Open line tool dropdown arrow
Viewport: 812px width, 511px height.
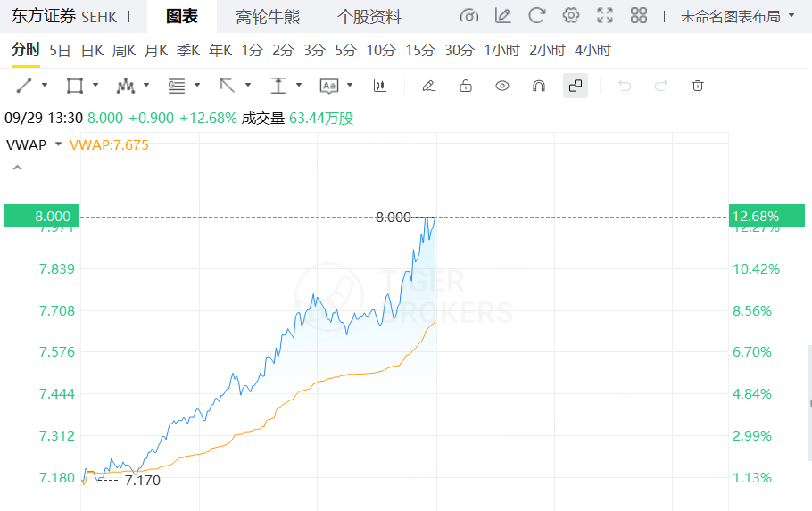point(45,85)
